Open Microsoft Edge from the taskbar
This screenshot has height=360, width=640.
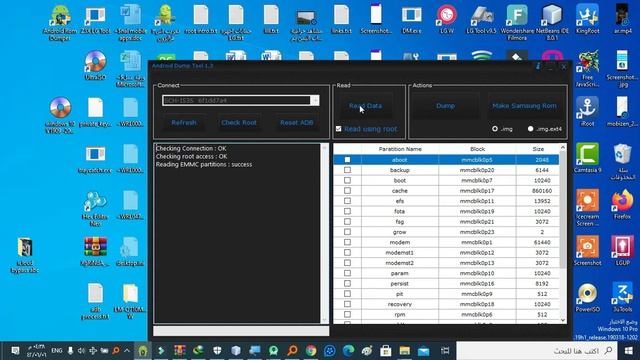(348, 350)
